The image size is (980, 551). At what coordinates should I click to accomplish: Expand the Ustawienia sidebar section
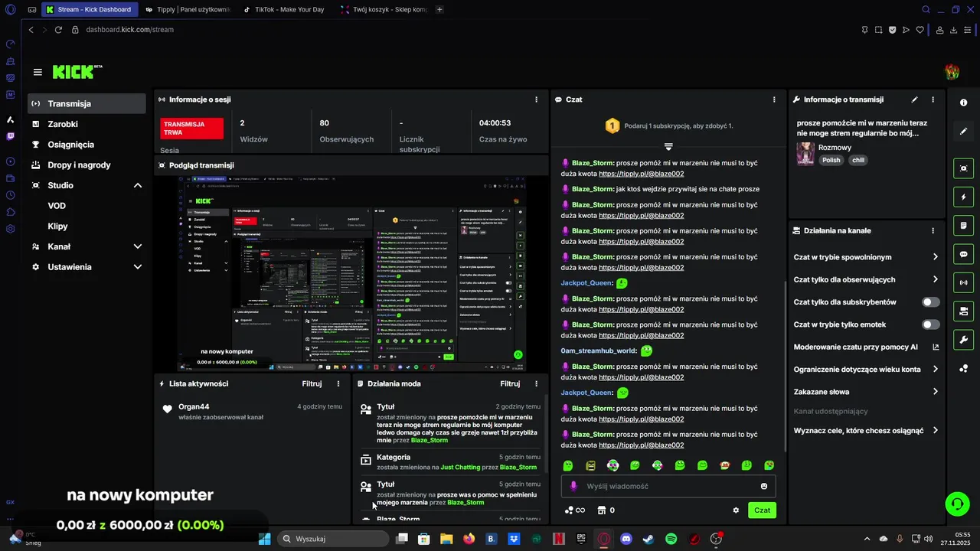(138, 267)
